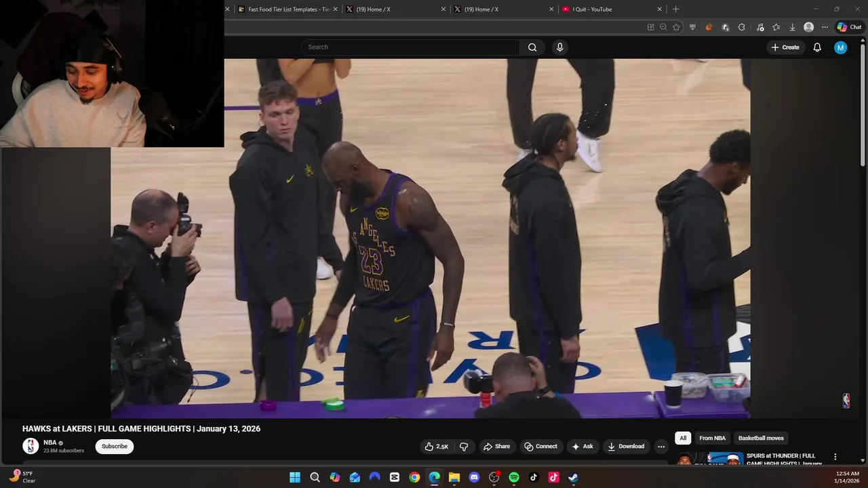
Task: Open Windows Start menu
Action: pos(295,477)
